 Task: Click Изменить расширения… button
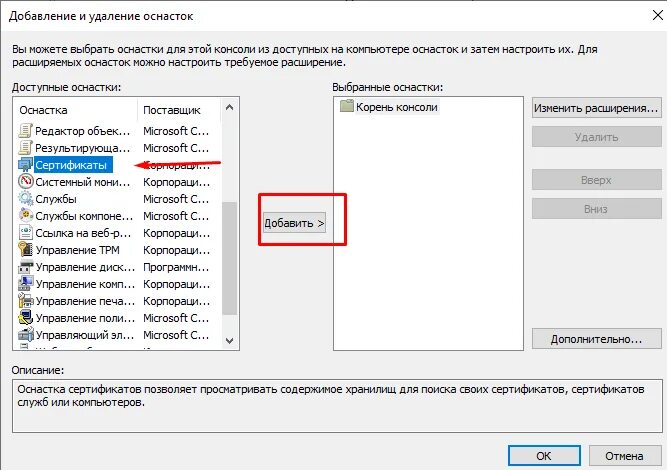pos(596,108)
